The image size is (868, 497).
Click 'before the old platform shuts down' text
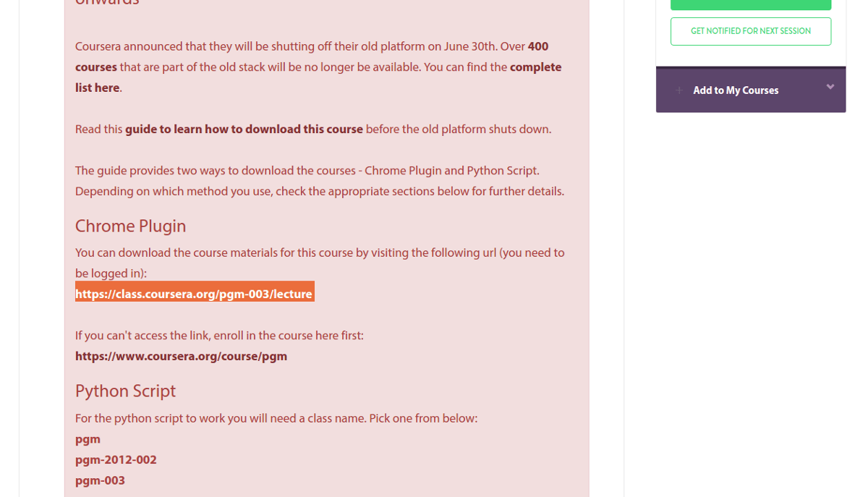[459, 129]
